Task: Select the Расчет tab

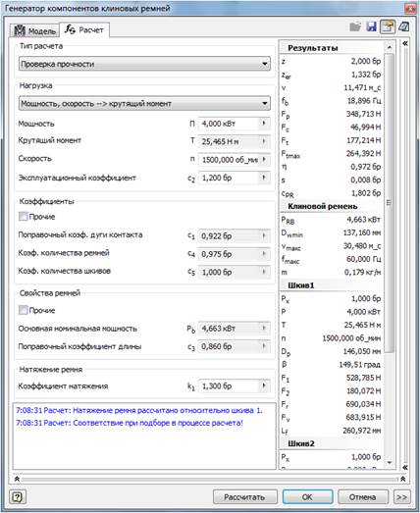Action: (x=84, y=29)
